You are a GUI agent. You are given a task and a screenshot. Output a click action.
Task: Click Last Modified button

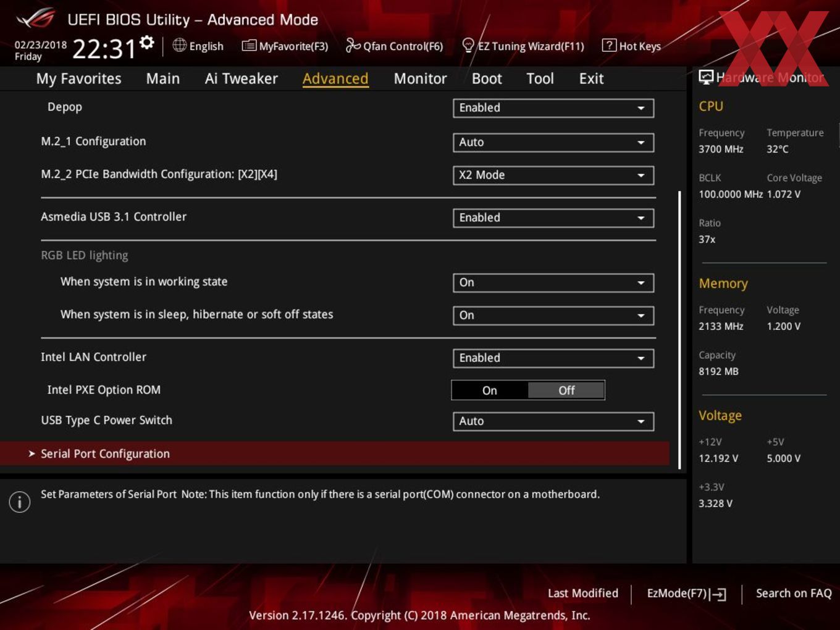click(583, 593)
